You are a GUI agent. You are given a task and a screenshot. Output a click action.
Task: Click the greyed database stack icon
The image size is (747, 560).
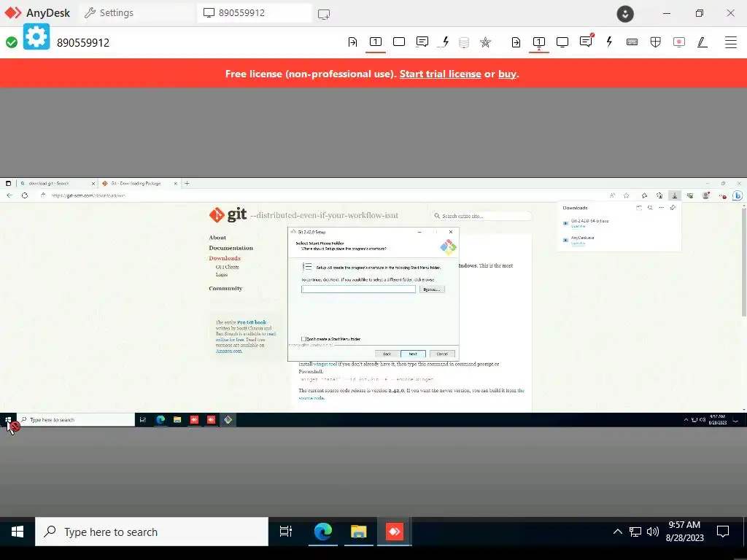464,42
